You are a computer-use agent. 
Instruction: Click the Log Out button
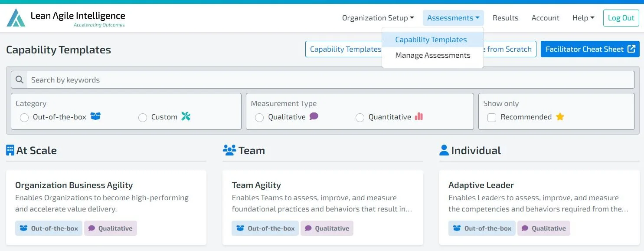[x=621, y=18]
